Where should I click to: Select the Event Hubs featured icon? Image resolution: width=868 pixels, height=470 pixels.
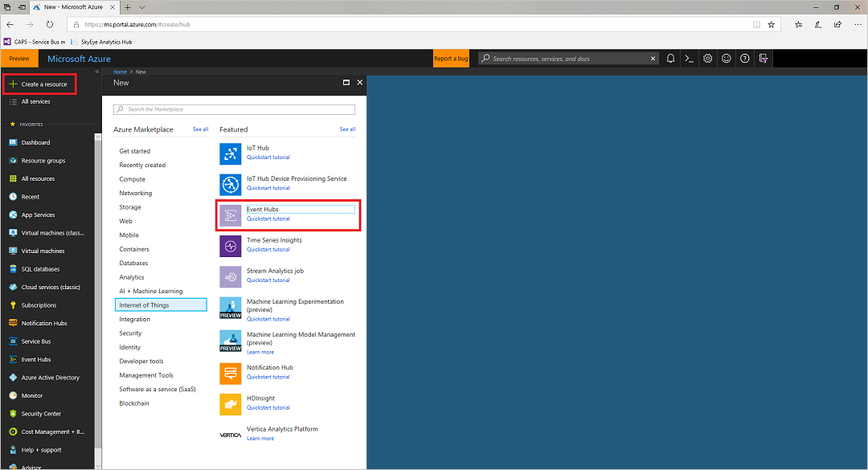point(231,215)
